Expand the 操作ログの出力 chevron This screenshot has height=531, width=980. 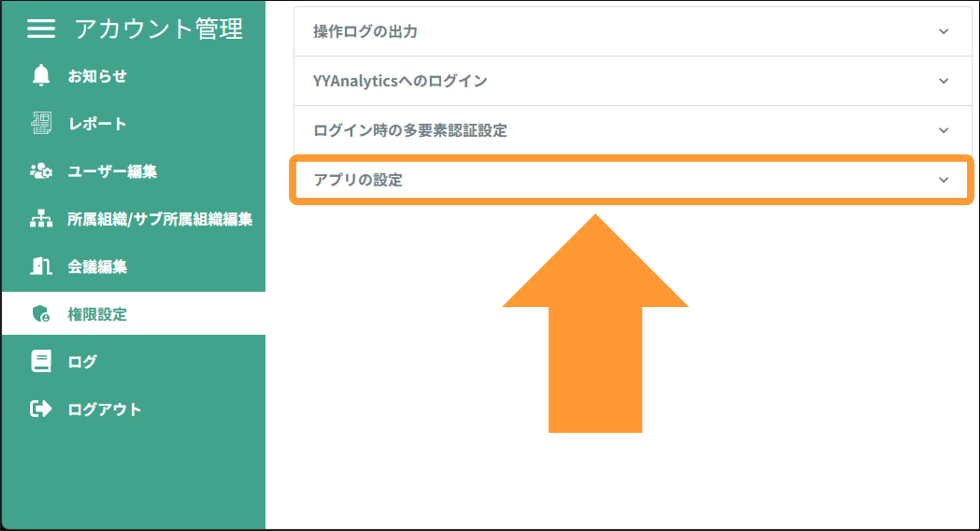[944, 31]
